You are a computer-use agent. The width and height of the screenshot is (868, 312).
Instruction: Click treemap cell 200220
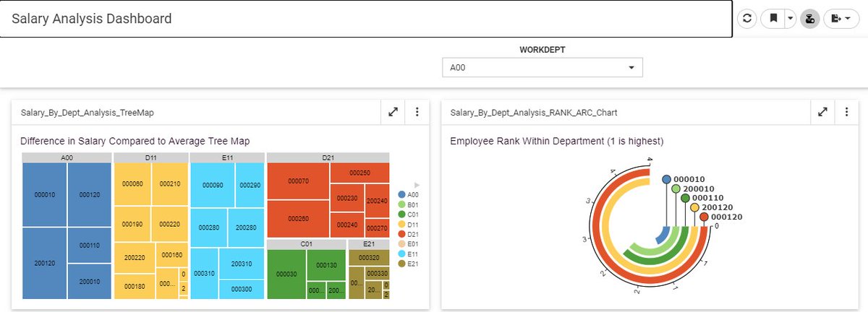(x=135, y=257)
